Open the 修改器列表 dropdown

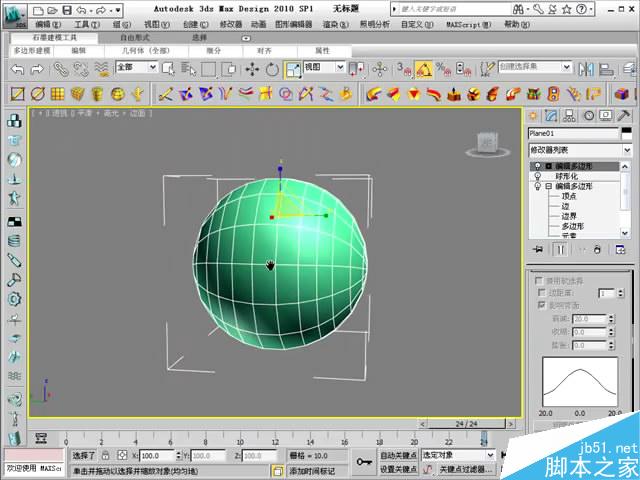pos(580,150)
